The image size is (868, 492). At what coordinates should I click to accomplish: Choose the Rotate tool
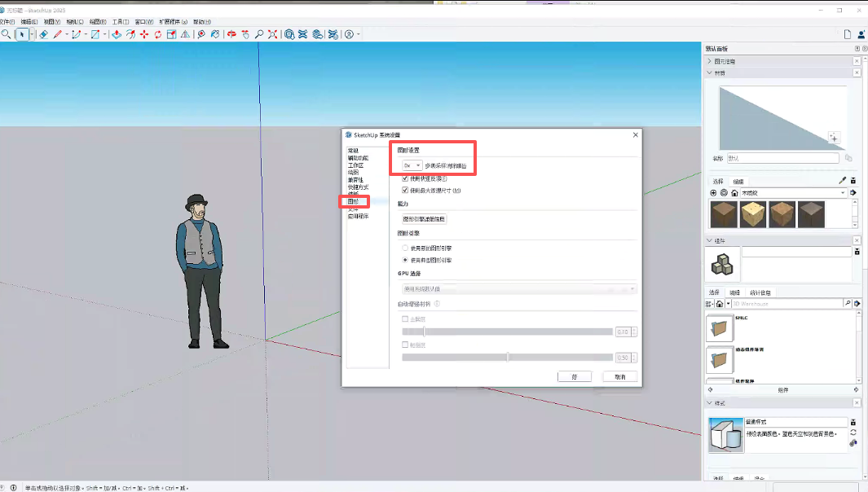coord(158,34)
